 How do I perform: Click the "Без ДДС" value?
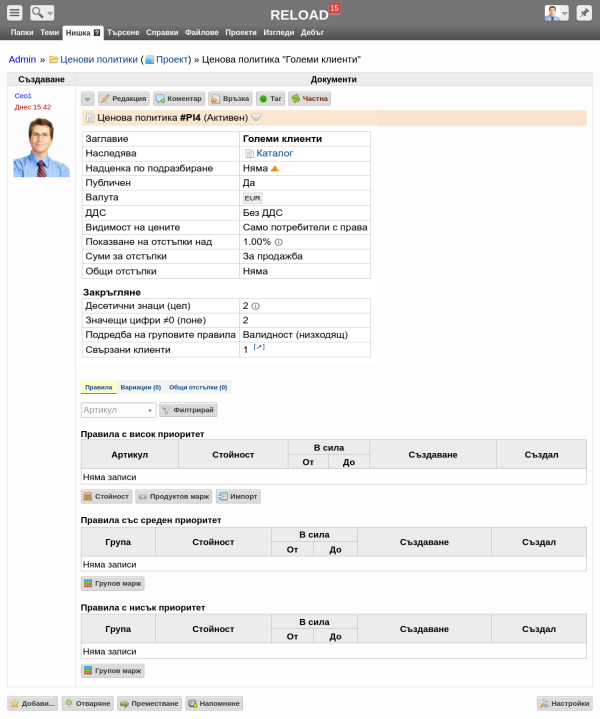click(263, 213)
